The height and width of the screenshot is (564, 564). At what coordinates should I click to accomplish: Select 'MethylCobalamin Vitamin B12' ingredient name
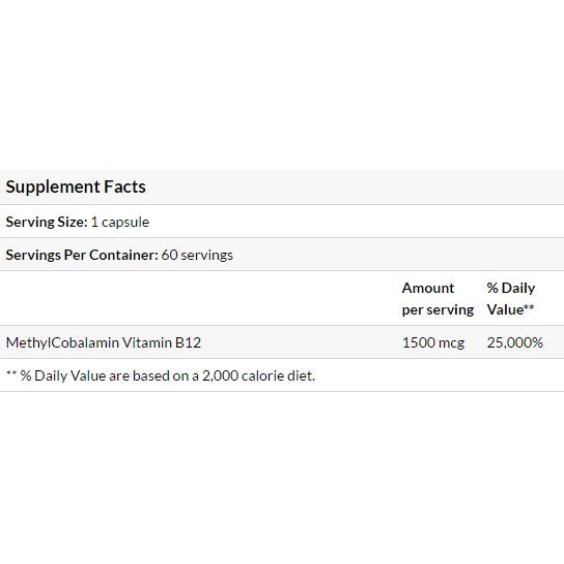[x=103, y=342]
